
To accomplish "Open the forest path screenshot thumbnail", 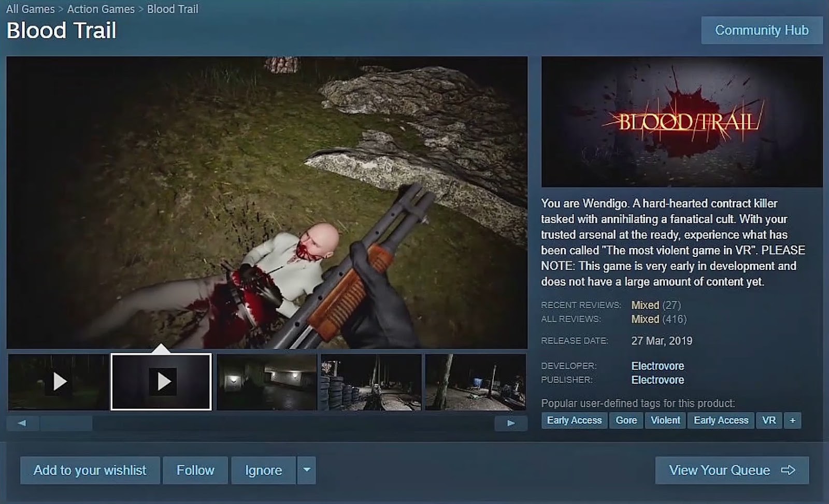I will [476, 382].
